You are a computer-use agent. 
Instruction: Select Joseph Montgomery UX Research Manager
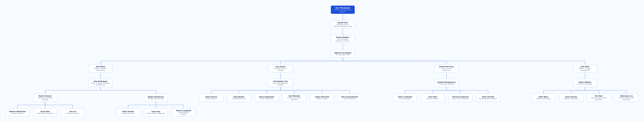pyautogui.click(x=446, y=83)
